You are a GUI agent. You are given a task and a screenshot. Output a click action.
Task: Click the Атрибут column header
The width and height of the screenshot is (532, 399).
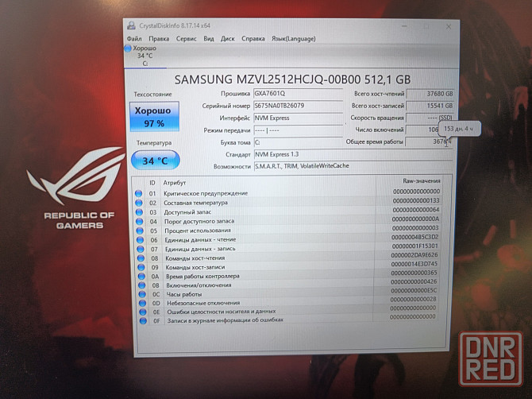(175, 183)
